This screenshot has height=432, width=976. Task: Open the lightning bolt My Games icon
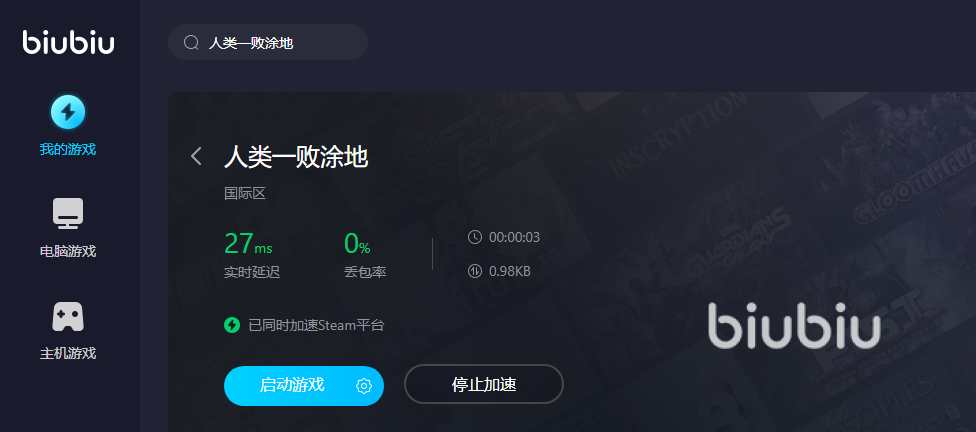68,112
